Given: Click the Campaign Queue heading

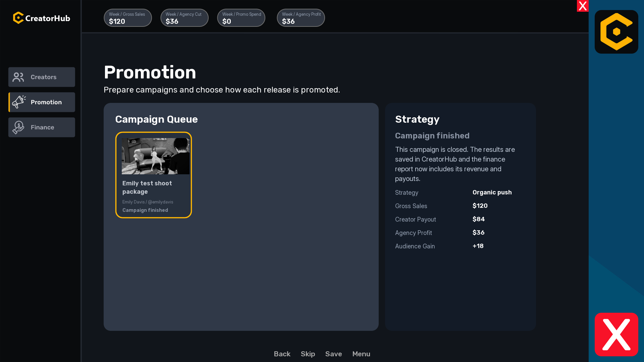Looking at the screenshot, I should (157, 119).
